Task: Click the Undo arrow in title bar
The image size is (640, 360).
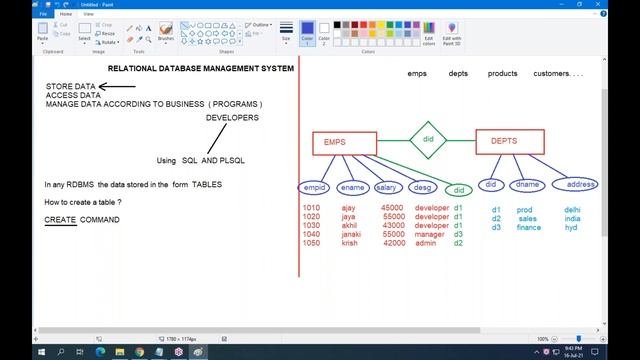Action: 57,4
